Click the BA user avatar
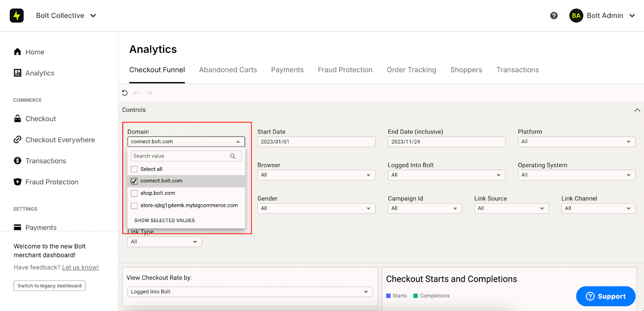This screenshot has width=644, height=311. click(576, 16)
